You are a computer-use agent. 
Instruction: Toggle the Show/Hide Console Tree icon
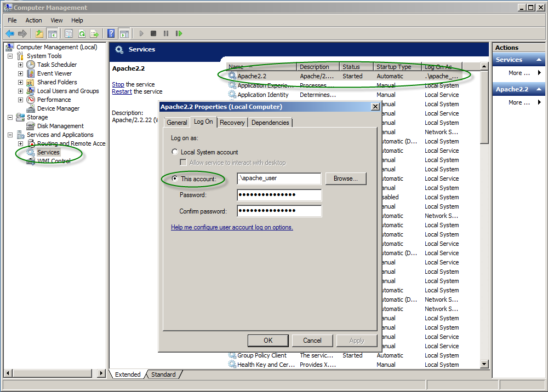point(53,33)
